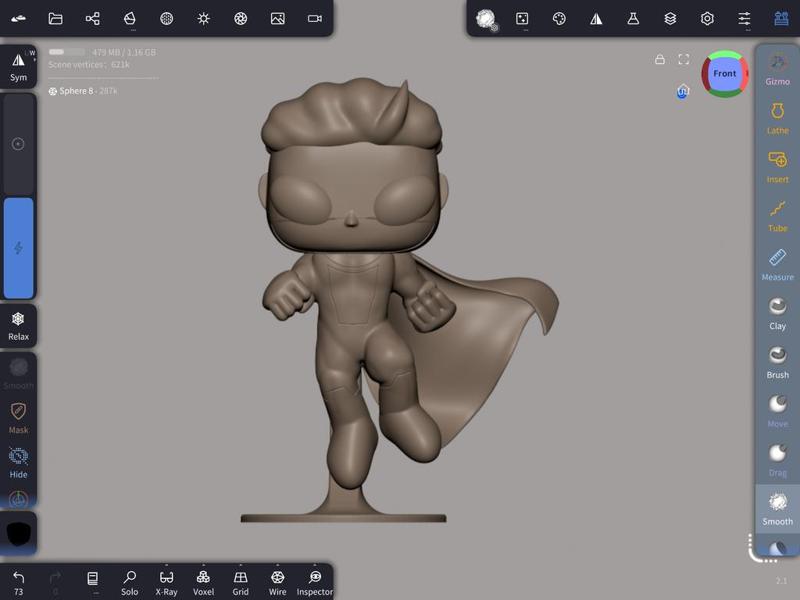Undo the last action

18,583
